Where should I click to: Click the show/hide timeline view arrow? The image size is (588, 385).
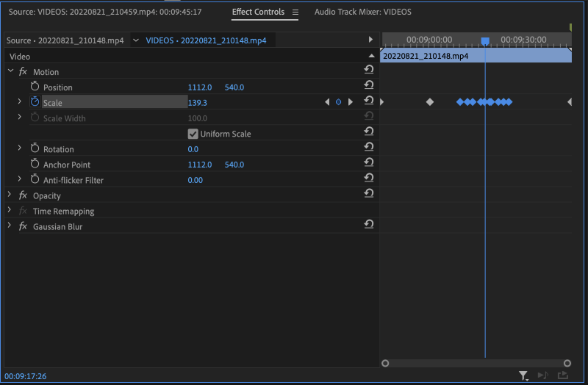click(370, 40)
